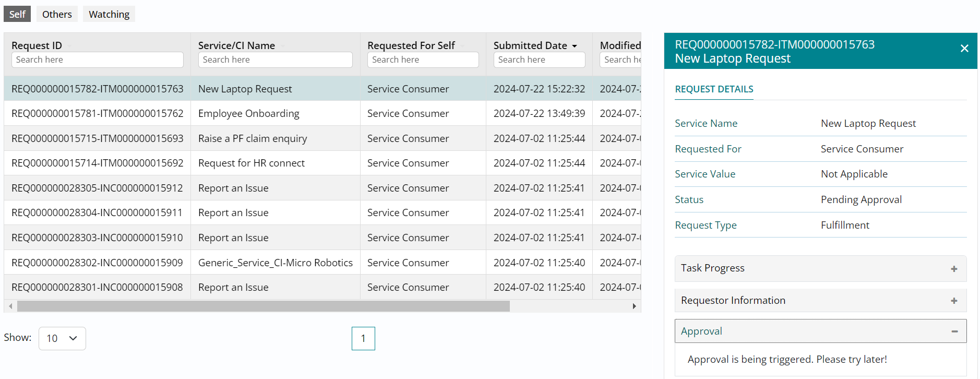
Task: Click the Service/CI Name search field
Action: (x=275, y=60)
